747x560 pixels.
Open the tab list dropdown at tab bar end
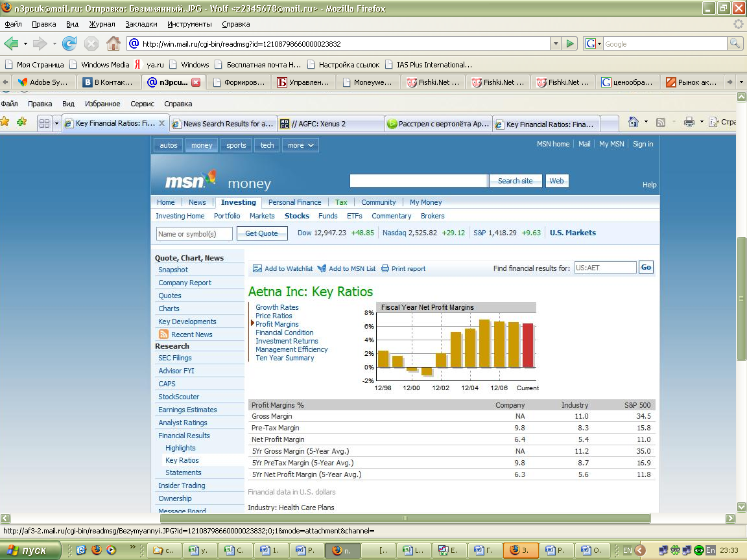click(741, 82)
